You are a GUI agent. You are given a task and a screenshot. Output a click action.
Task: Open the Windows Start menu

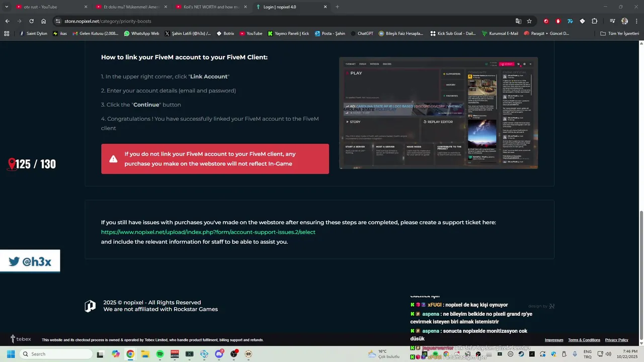pyautogui.click(x=11, y=354)
